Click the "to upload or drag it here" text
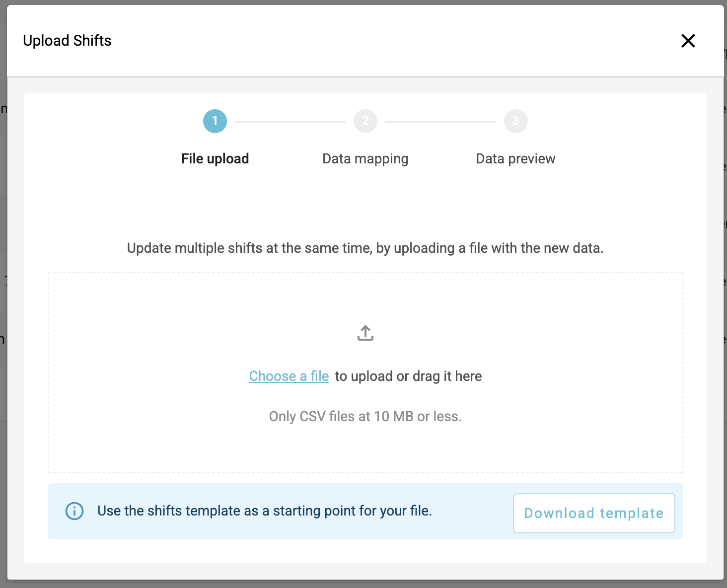The image size is (727, 588). [x=408, y=376]
